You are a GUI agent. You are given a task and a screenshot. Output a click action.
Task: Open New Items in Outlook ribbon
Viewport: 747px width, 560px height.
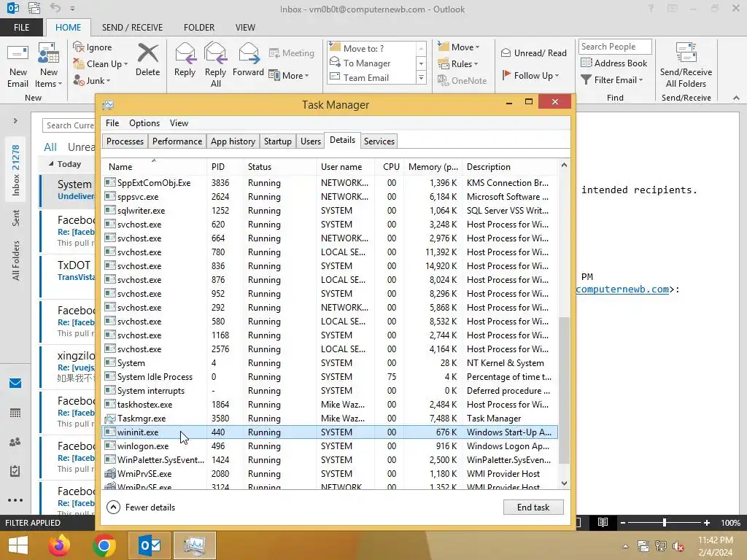[49, 66]
